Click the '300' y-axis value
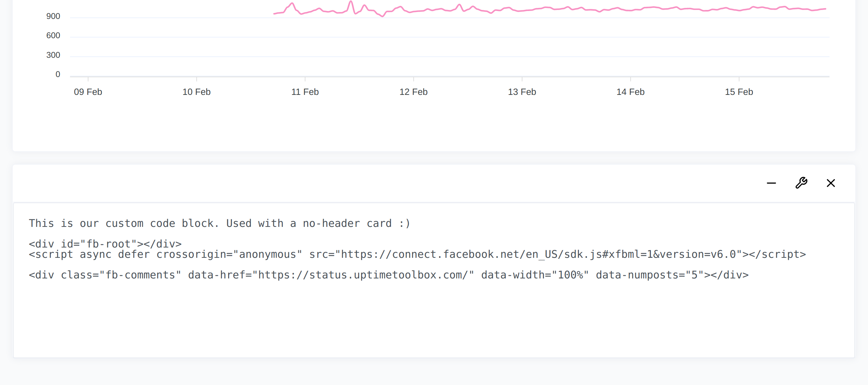 click(53, 55)
